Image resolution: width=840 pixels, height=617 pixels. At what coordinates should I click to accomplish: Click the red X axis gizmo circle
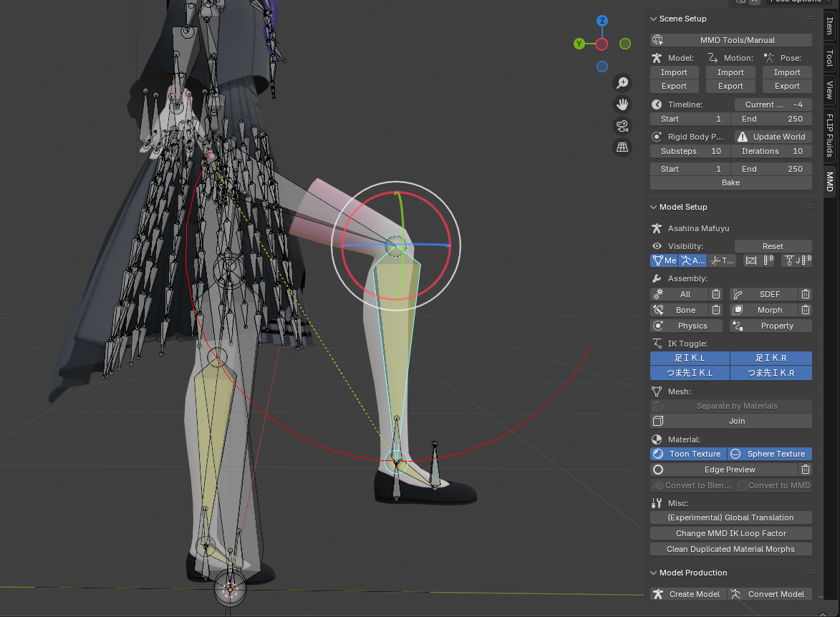pos(602,44)
